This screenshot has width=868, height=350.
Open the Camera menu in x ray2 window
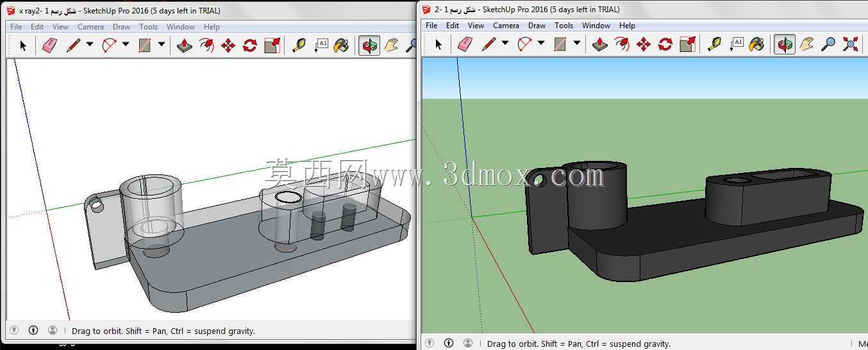click(x=90, y=27)
